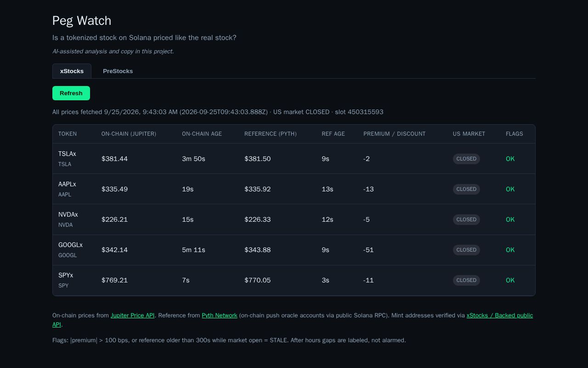
Task: Click the OK flag in the GOOGLx row
Action: coord(510,250)
